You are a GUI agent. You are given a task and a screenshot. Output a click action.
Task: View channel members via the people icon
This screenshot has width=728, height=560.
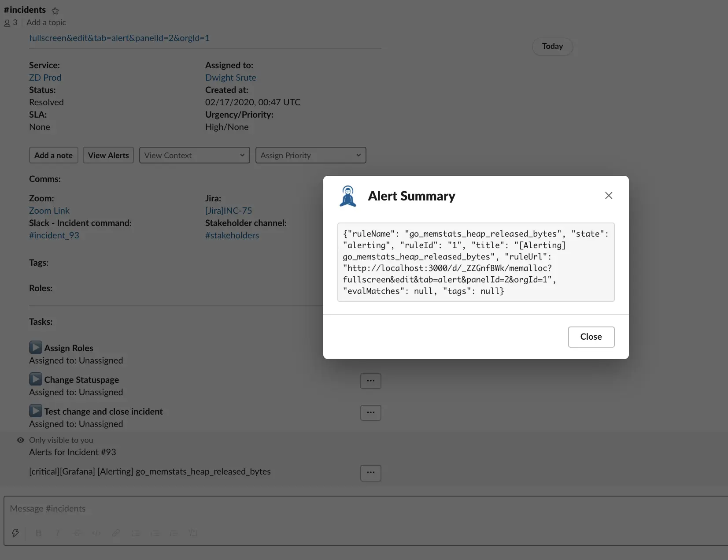pos(7,22)
